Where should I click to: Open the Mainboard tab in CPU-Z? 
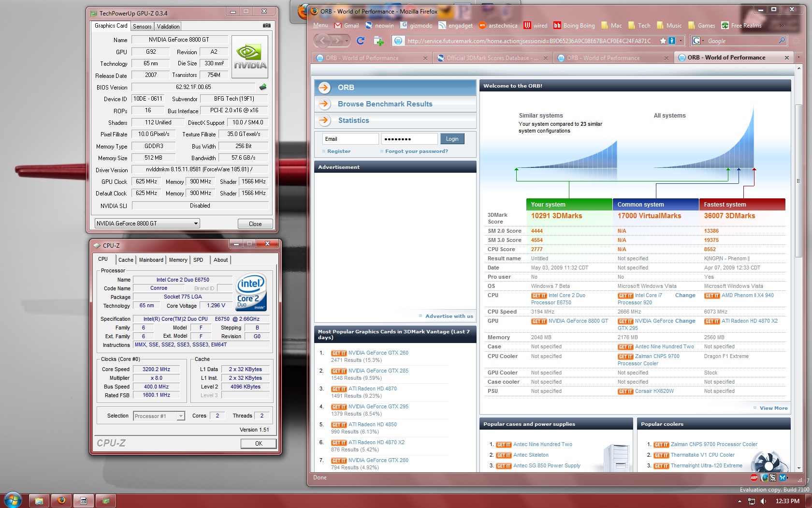151,260
